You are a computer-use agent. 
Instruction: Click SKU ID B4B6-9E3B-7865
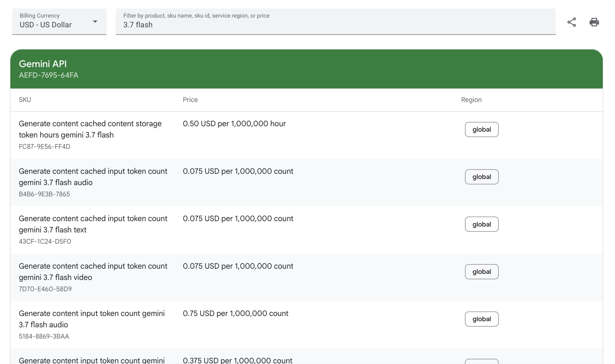(x=44, y=194)
